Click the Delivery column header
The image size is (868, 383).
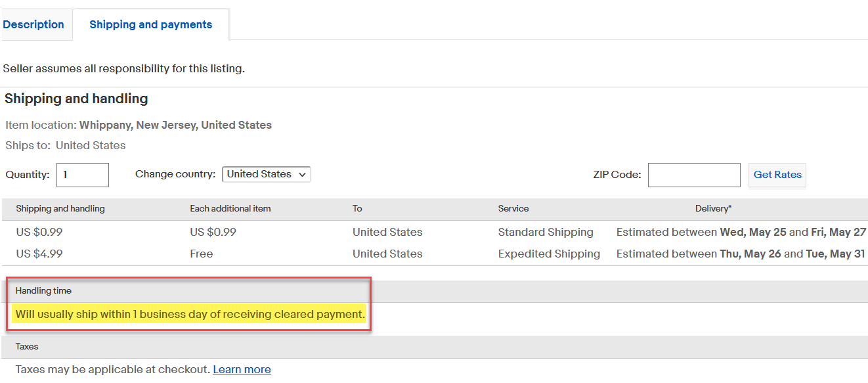point(713,208)
